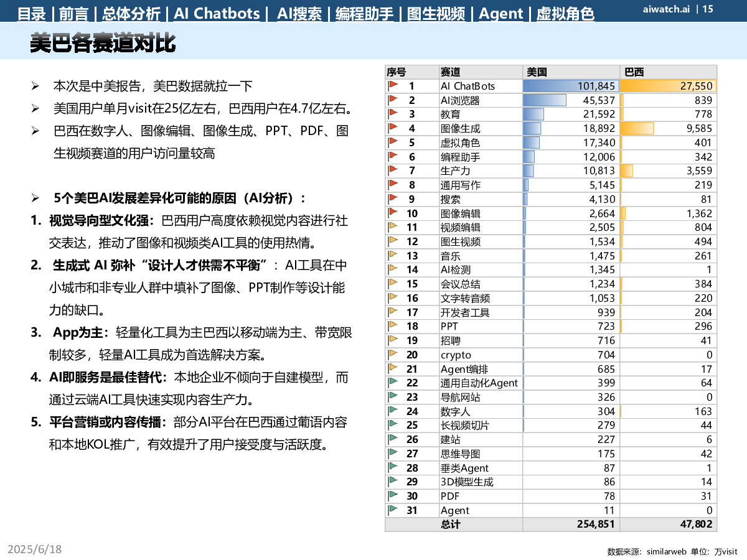Click the yellow flag in 音乐 row
The height and width of the screenshot is (560, 747).
pos(393,255)
